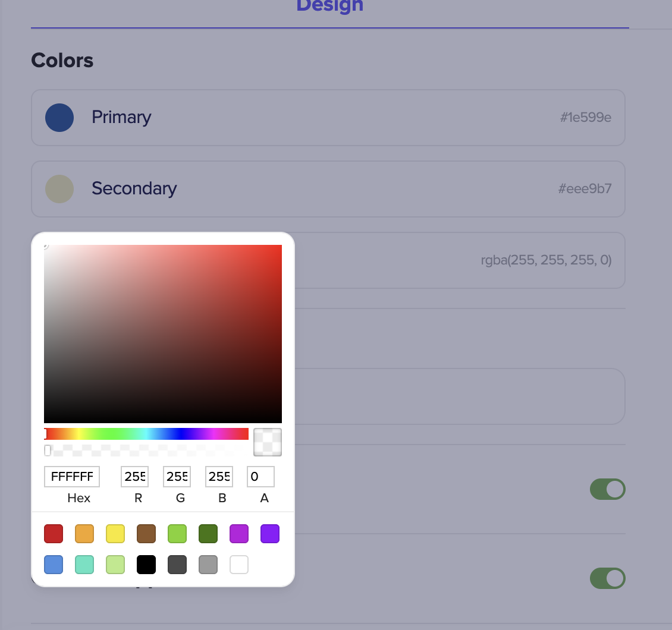Pick the dark green preset color
This screenshot has height=630, width=672.
(208, 534)
